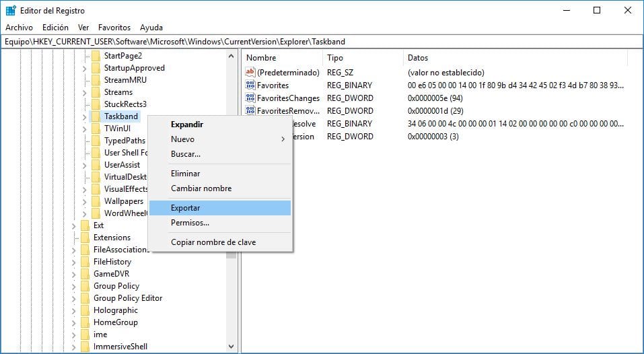Click the Holographic folder icon
This screenshot has width=644, height=354.
point(85,310)
